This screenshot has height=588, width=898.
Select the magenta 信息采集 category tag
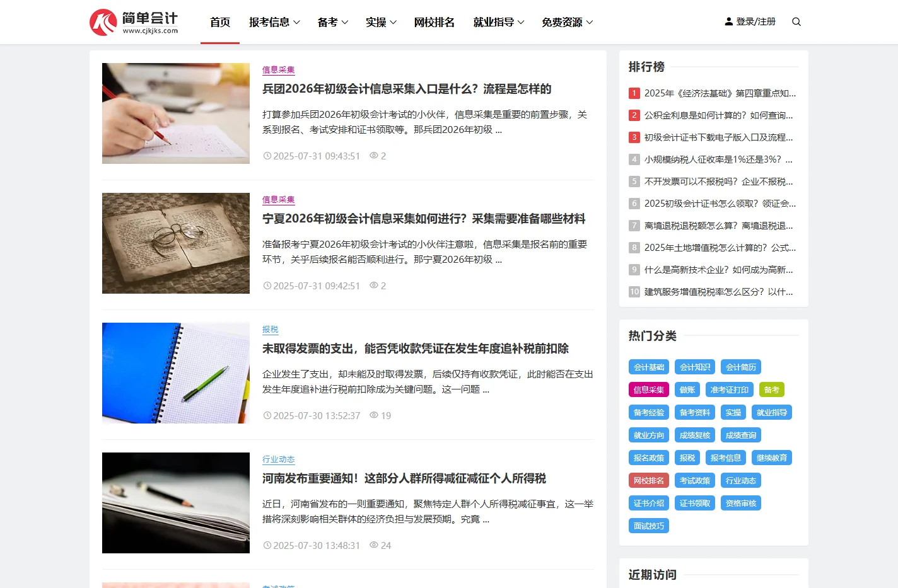[649, 389]
